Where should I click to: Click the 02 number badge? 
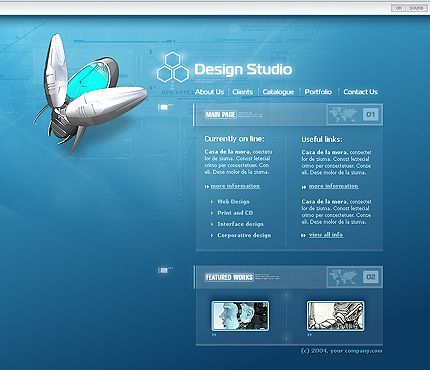point(371,277)
